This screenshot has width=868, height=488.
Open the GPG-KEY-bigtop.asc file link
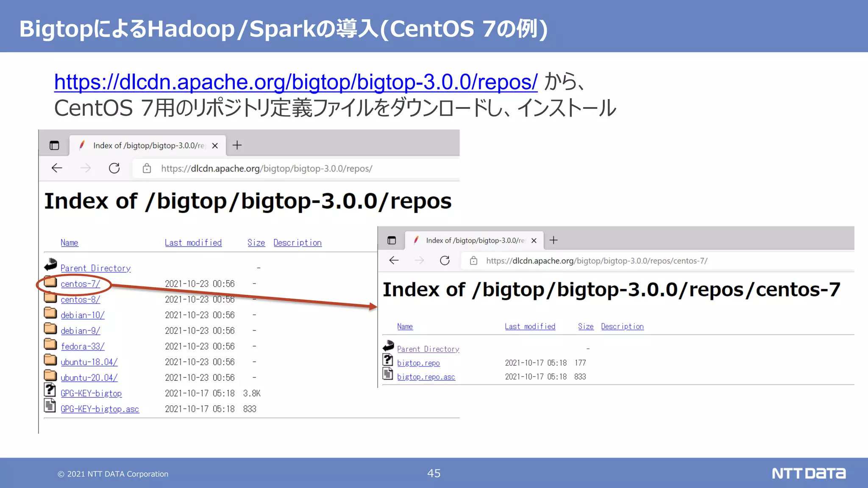(x=100, y=409)
